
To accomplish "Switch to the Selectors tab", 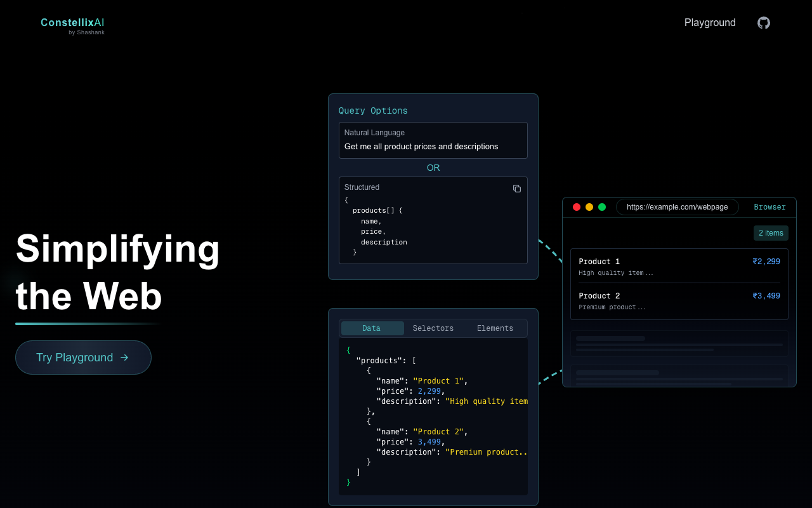I will [x=433, y=328].
